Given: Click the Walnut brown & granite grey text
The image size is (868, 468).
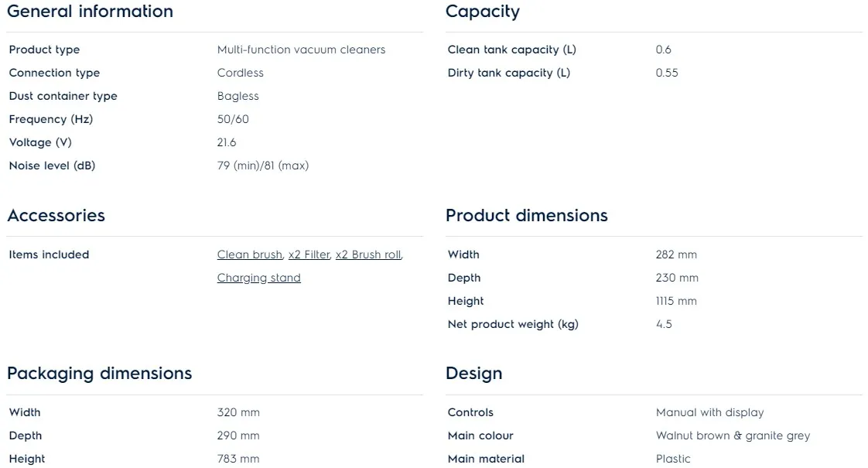Looking at the screenshot, I should pyautogui.click(x=732, y=436).
